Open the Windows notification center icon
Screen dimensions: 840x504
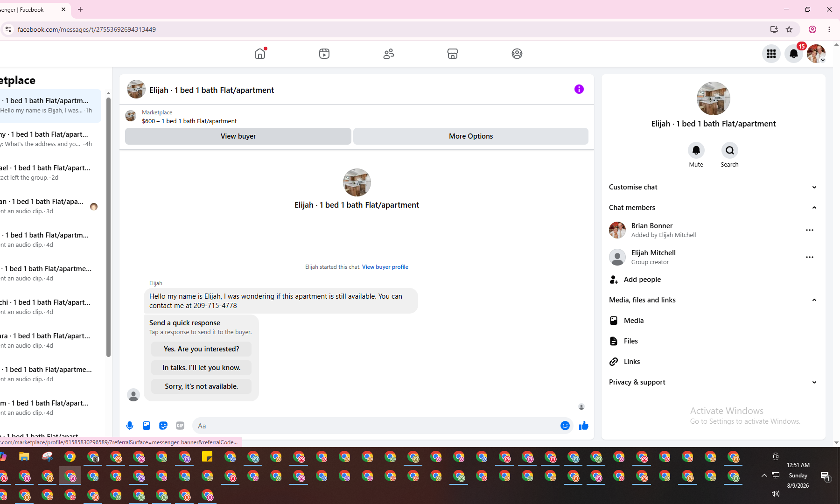pos(825,476)
